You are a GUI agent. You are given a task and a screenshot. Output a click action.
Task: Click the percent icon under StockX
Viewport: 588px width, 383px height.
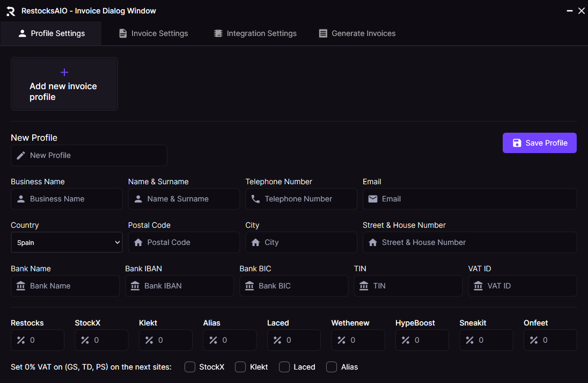(85, 340)
